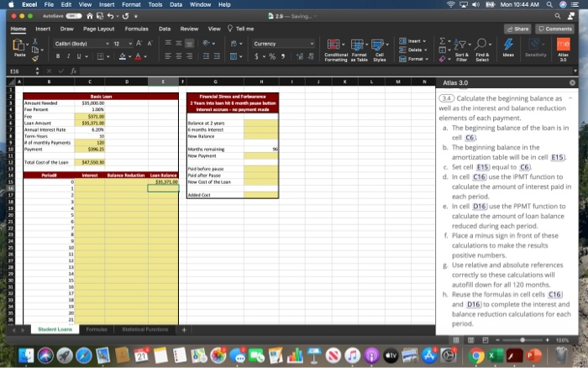The image size is (588, 368).
Task: Click the Cut scissors icon
Action: click(x=35, y=41)
